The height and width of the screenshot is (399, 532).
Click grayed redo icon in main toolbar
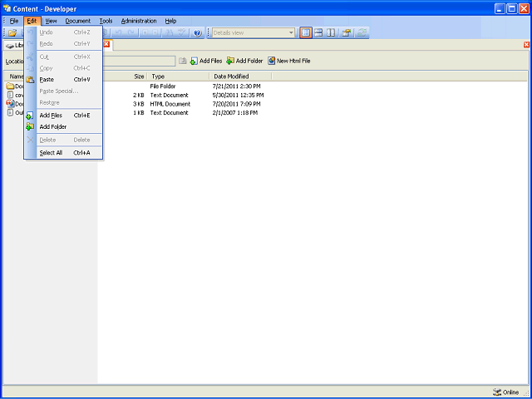(x=131, y=33)
